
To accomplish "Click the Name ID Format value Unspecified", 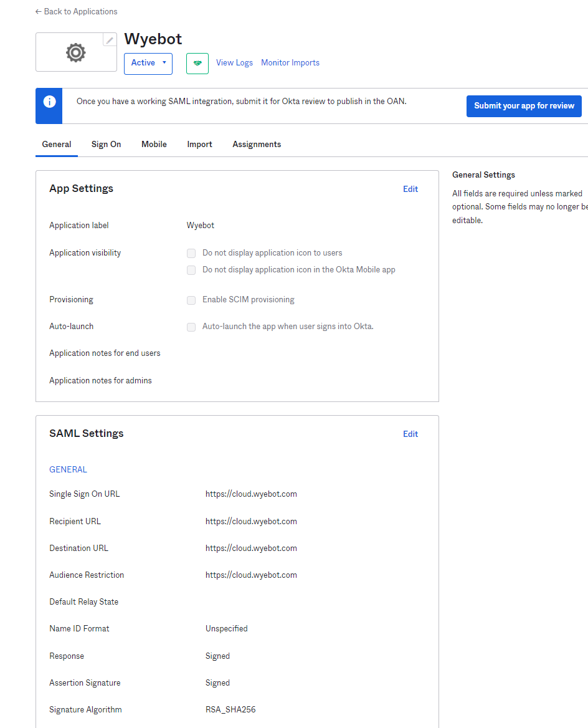I will click(227, 629).
